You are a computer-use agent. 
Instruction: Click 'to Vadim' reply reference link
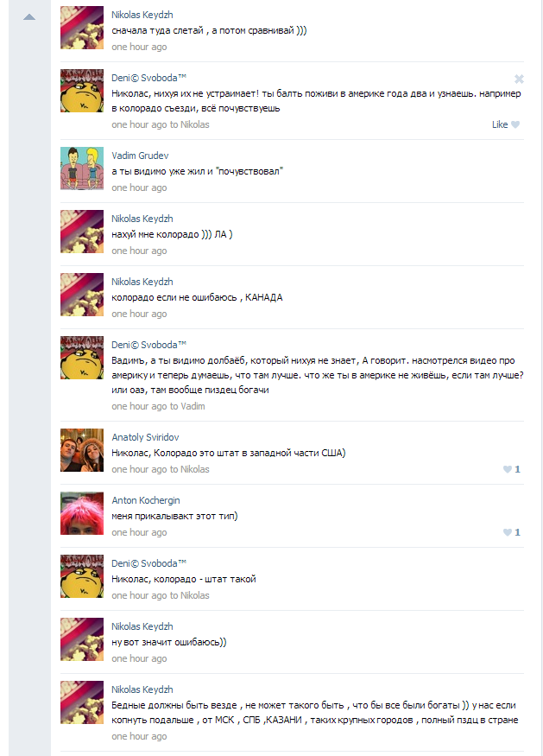(187, 406)
